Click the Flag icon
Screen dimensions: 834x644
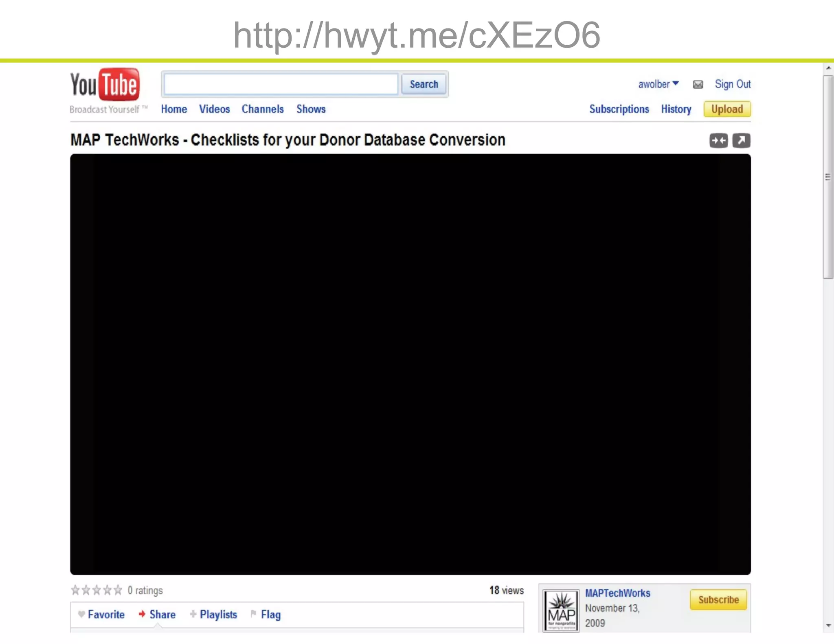pyautogui.click(x=254, y=614)
